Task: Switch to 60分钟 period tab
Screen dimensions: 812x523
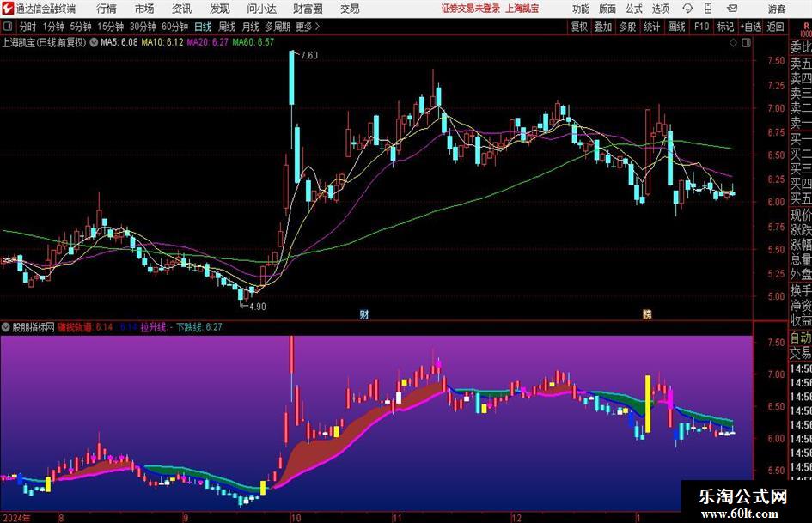Action: 174,27
